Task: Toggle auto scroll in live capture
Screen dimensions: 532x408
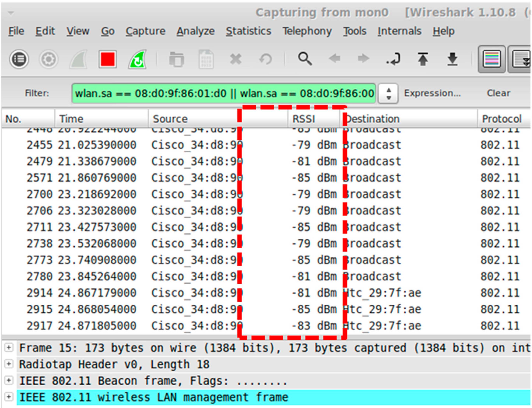Action: click(x=521, y=59)
